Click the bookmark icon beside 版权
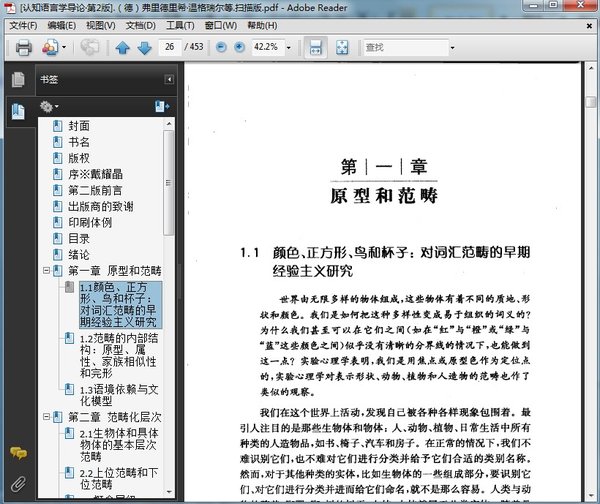Image resolution: width=600 pixels, height=504 pixels. (x=57, y=158)
